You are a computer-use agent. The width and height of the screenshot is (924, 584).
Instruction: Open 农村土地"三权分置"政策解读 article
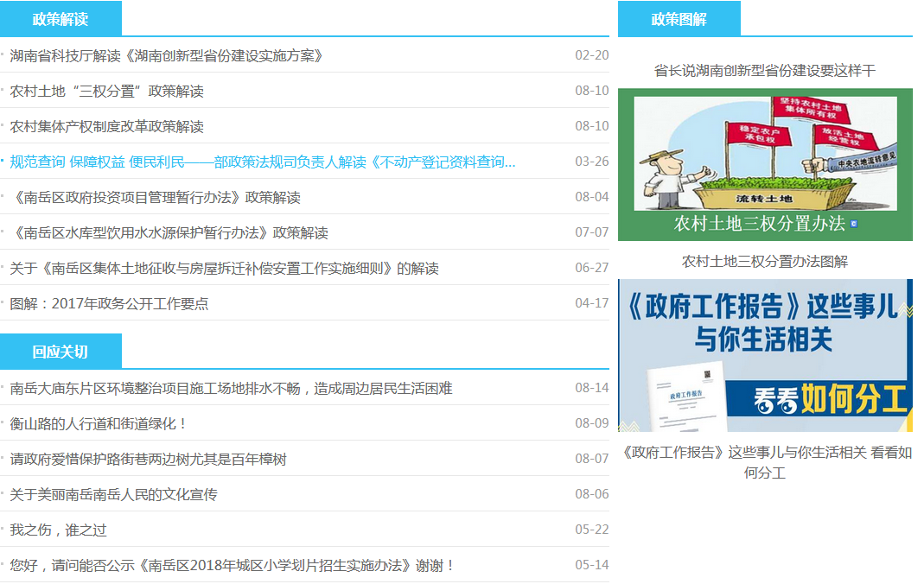pyautogui.click(x=106, y=92)
